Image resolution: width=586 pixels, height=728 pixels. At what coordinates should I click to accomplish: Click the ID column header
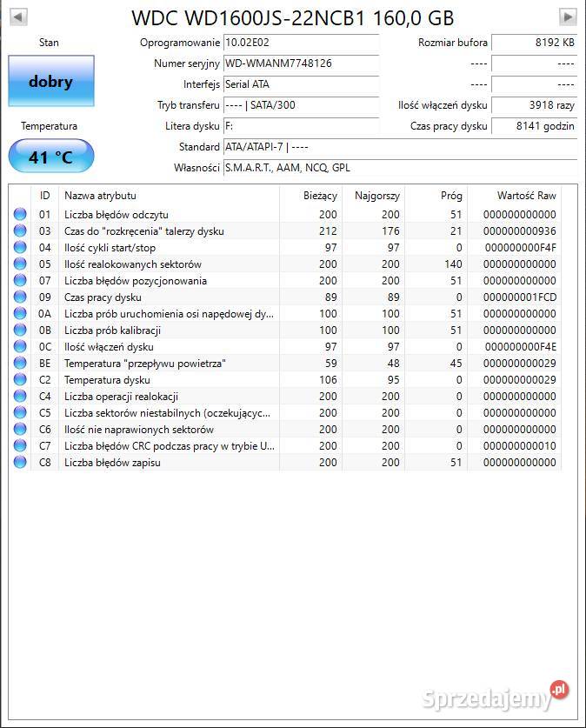[44, 196]
